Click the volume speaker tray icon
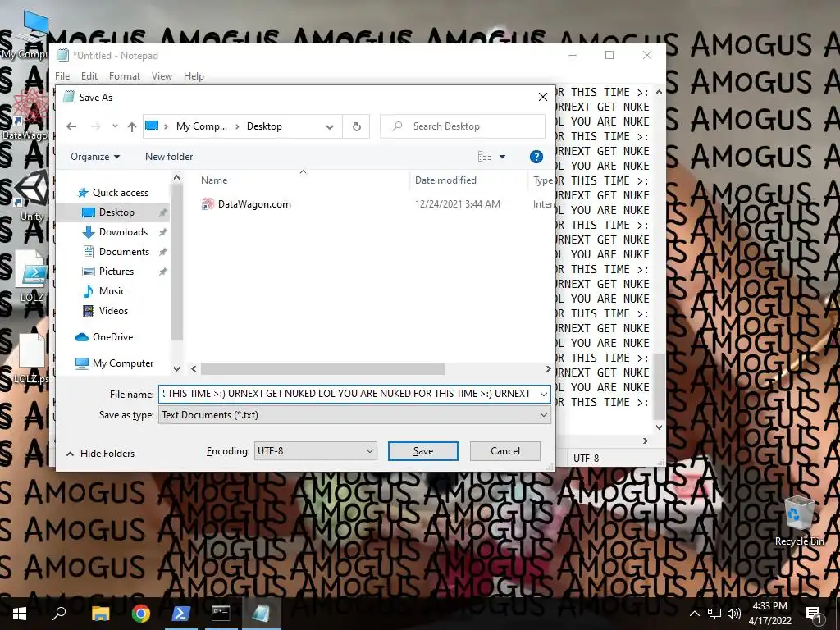The image size is (840, 630). tap(734, 614)
